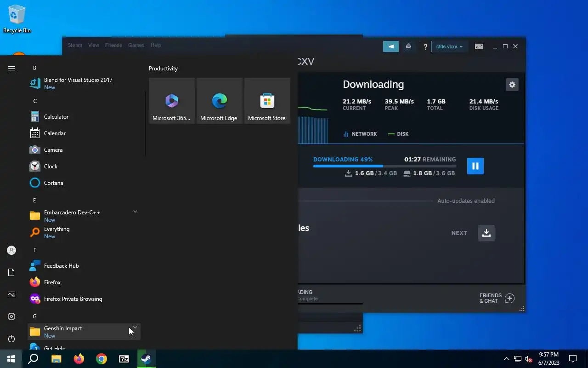The height and width of the screenshot is (368, 588).
Task: Click the NETWORK graph legend
Action: [360, 134]
